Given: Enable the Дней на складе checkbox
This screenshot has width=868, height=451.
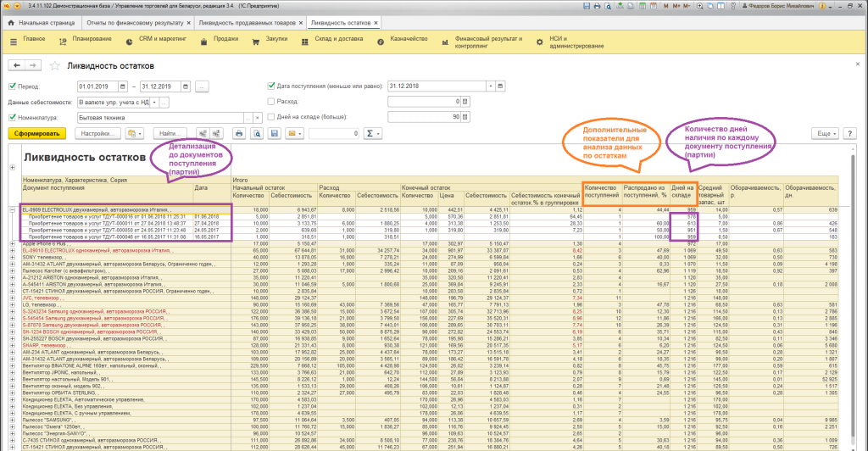Looking at the screenshot, I should click(x=271, y=117).
